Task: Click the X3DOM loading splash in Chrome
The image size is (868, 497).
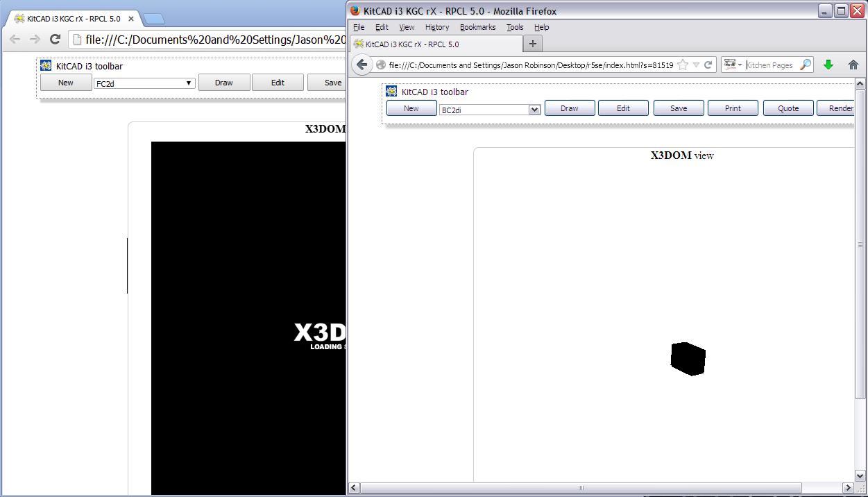Action: click(x=320, y=335)
